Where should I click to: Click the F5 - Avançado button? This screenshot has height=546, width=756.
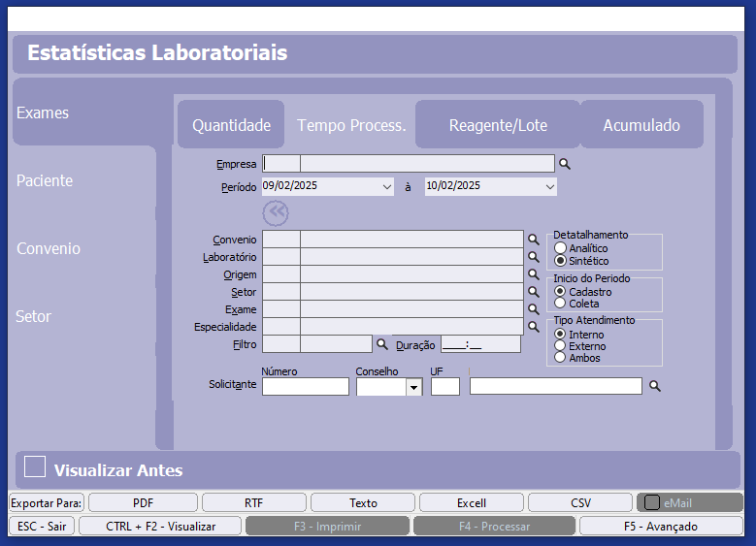point(660,526)
